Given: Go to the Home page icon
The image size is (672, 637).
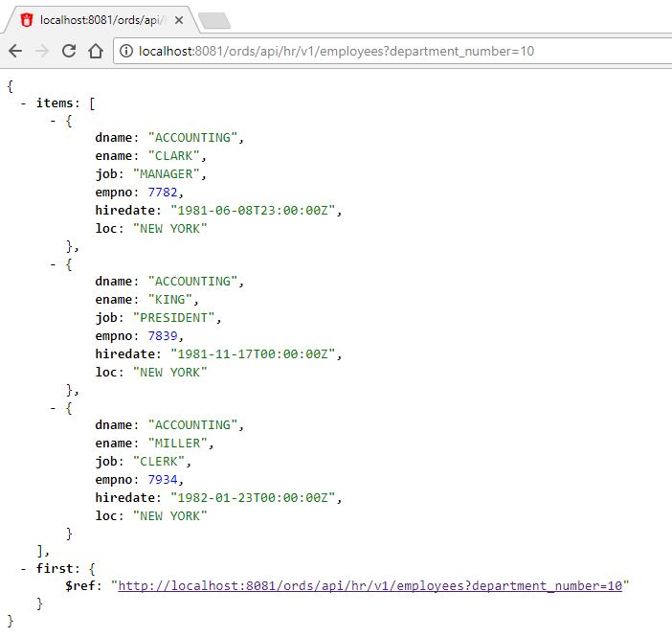Looking at the screenshot, I should tap(96, 51).
